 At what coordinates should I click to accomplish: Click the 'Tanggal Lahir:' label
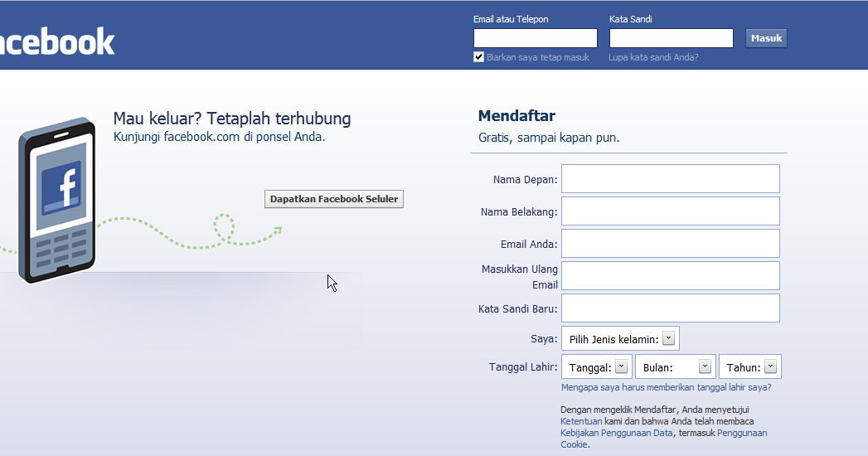coord(523,367)
